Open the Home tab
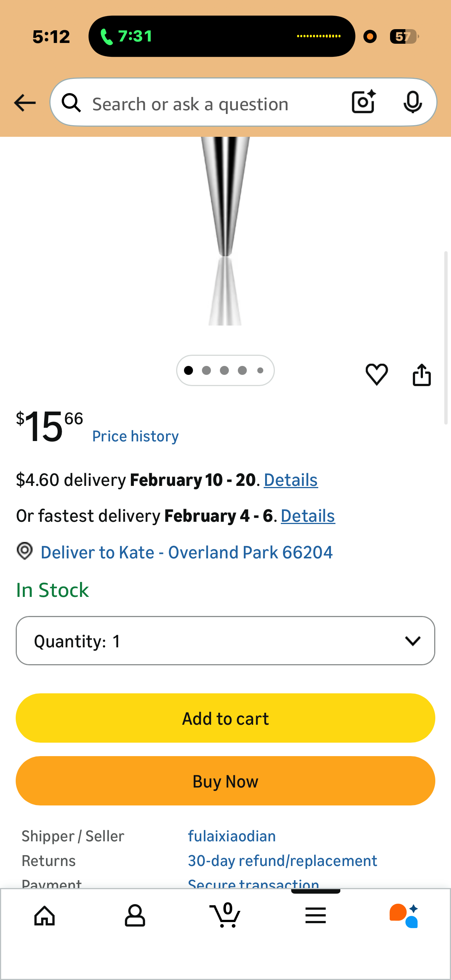Viewport: 451px width, 980px height. (x=45, y=915)
